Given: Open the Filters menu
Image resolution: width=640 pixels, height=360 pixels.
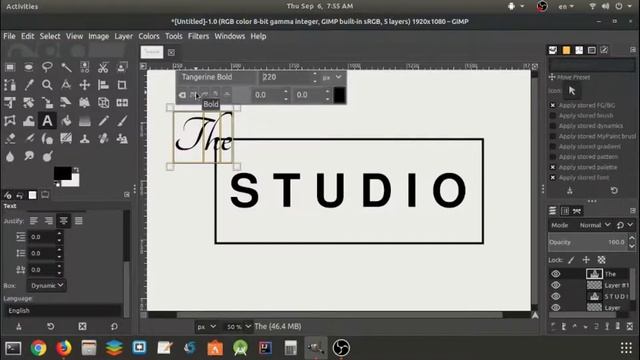Looking at the screenshot, I should pyautogui.click(x=198, y=36).
